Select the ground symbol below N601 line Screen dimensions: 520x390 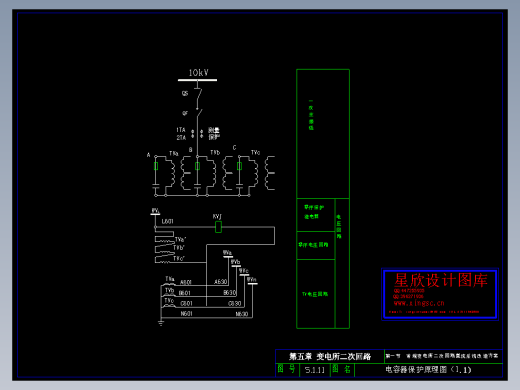(161, 323)
